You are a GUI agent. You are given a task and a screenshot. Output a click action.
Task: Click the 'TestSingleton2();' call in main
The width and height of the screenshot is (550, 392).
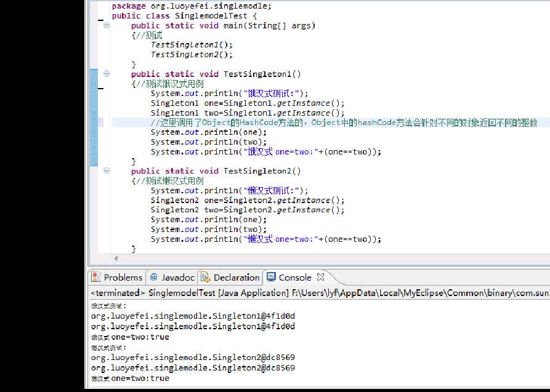pos(192,55)
